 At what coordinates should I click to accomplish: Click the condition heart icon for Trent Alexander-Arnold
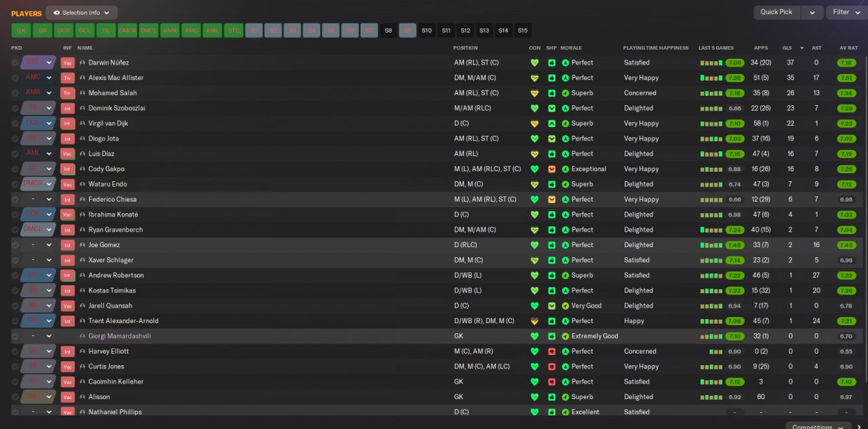[534, 321]
